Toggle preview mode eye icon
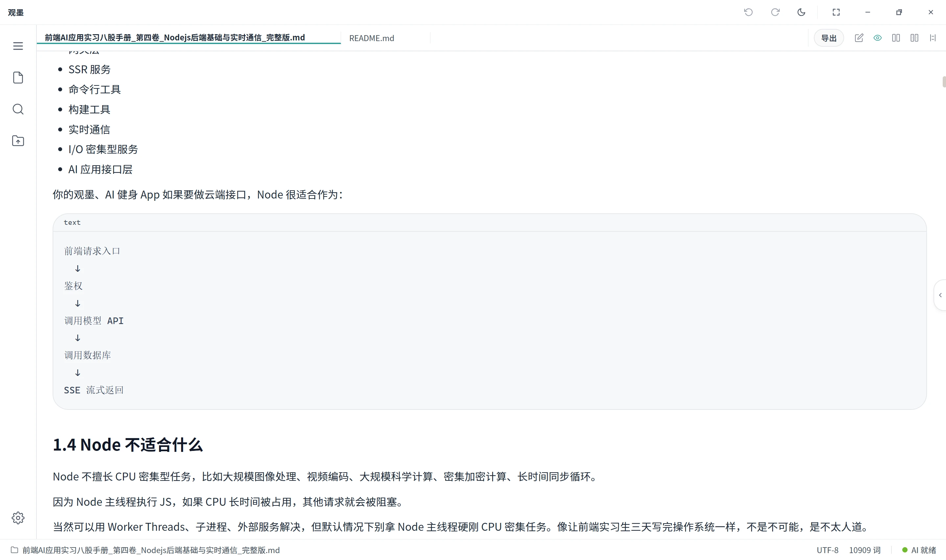Screen dimensions: 946x560 pyautogui.click(x=877, y=38)
